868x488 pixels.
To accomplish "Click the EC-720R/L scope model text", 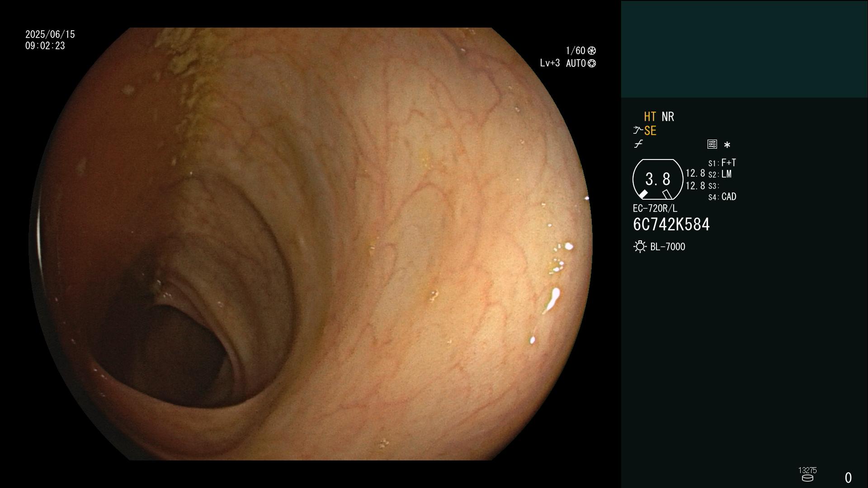I will click(x=655, y=208).
